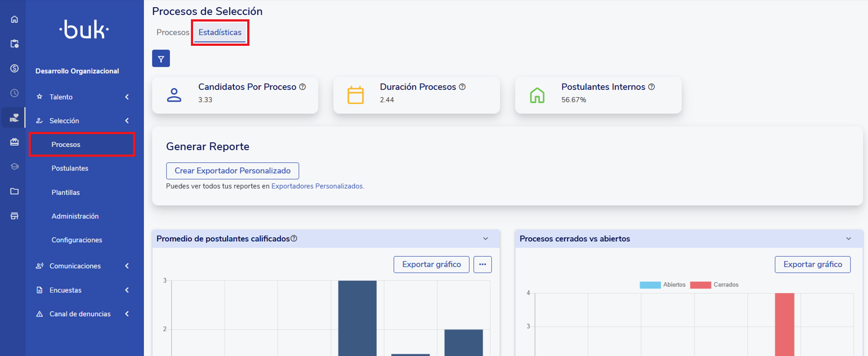Click Crear Exportador Personalizado button
This screenshot has width=868, height=356.
click(x=232, y=171)
